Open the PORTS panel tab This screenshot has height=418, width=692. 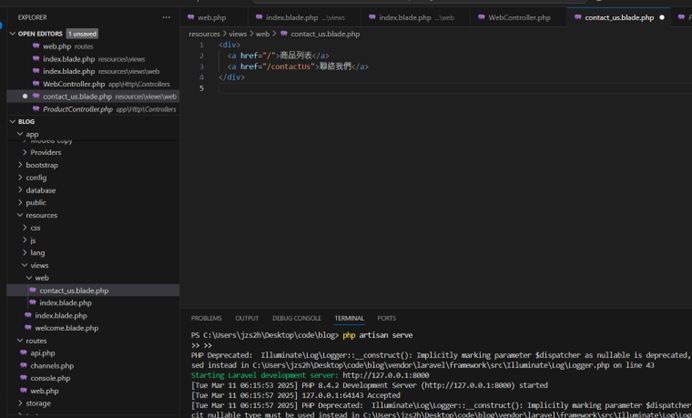point(387,318)
